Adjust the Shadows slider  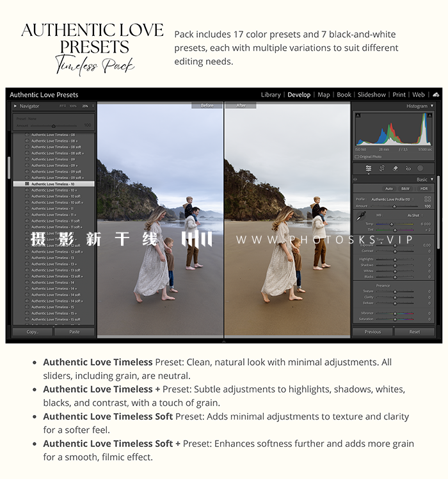click(x=395, y=265)
